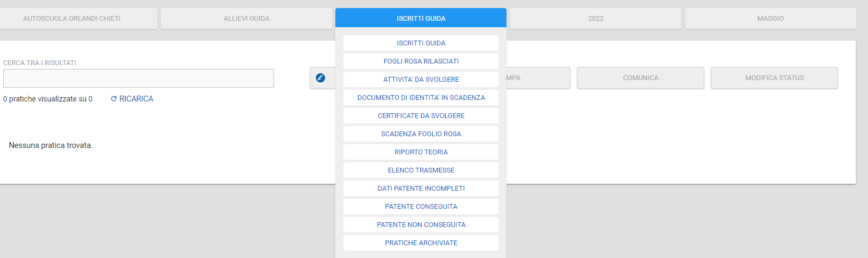Choose FOGLI ROSA RILASCIATI option
The width and height of the screenshot is (868, 258).
[x=421, y=61]
